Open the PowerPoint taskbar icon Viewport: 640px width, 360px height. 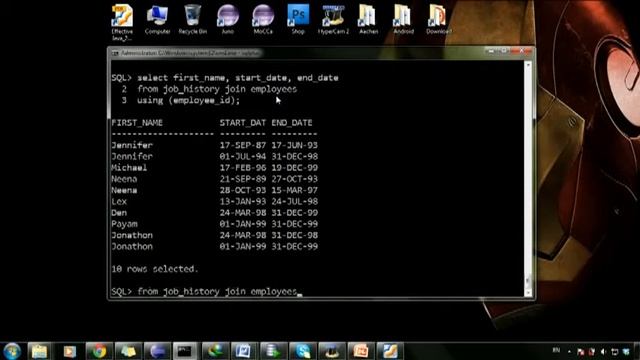[361, 351]
